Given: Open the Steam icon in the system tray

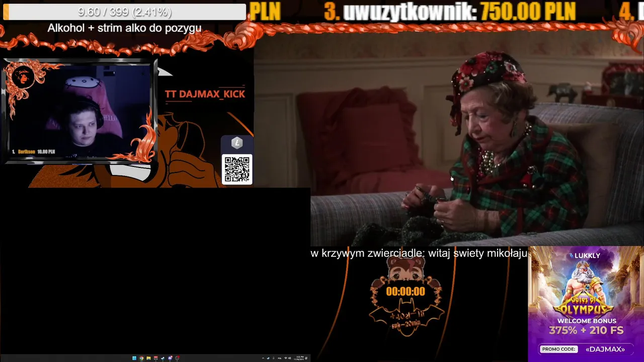Looking at the screenshot, I should point(268,358).
